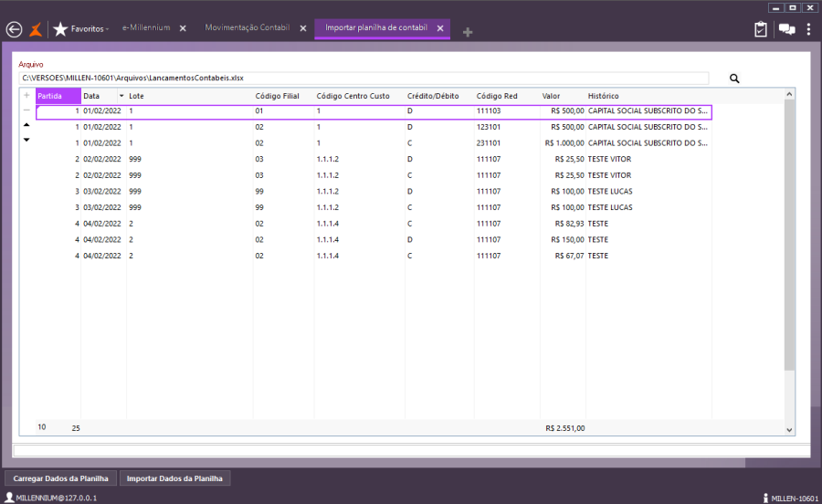This screenshot has height=504, width=822.
Task: Click the Favoritos star icon
Action: tap(60, 28)
